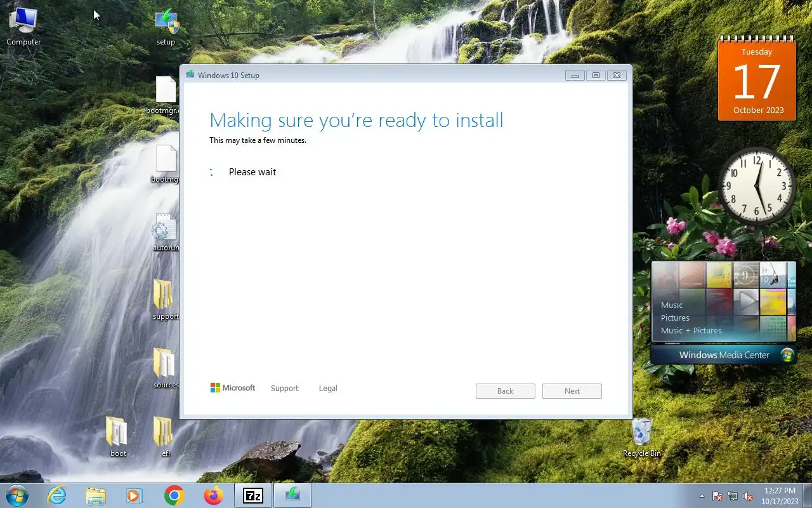Open the Computer desktop icon
Viewport: 812px width, 508px height.
coord(23,26)
